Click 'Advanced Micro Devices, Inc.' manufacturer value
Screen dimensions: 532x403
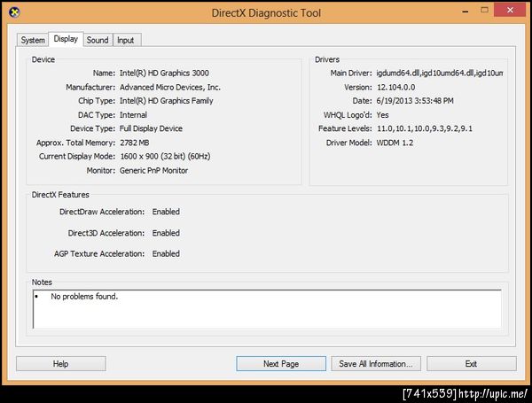pyautogui.click(x=170, y=87)
